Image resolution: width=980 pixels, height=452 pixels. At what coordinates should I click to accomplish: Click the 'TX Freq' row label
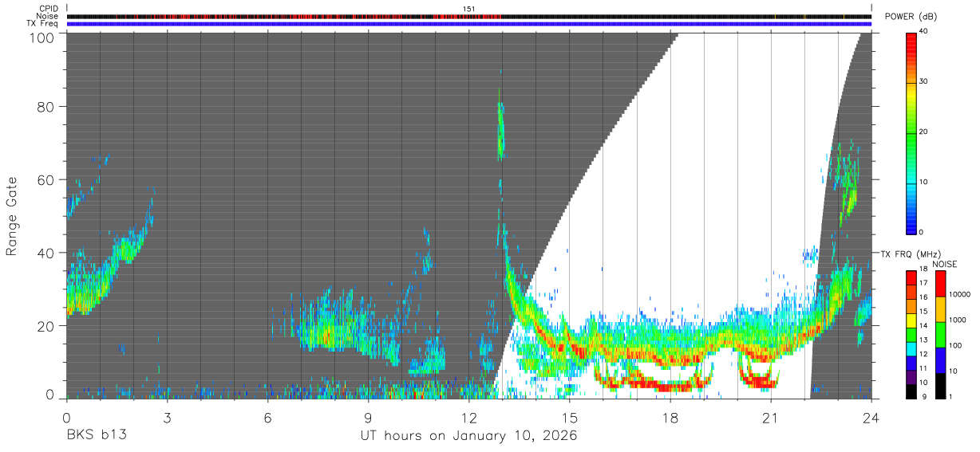point(43,23)
